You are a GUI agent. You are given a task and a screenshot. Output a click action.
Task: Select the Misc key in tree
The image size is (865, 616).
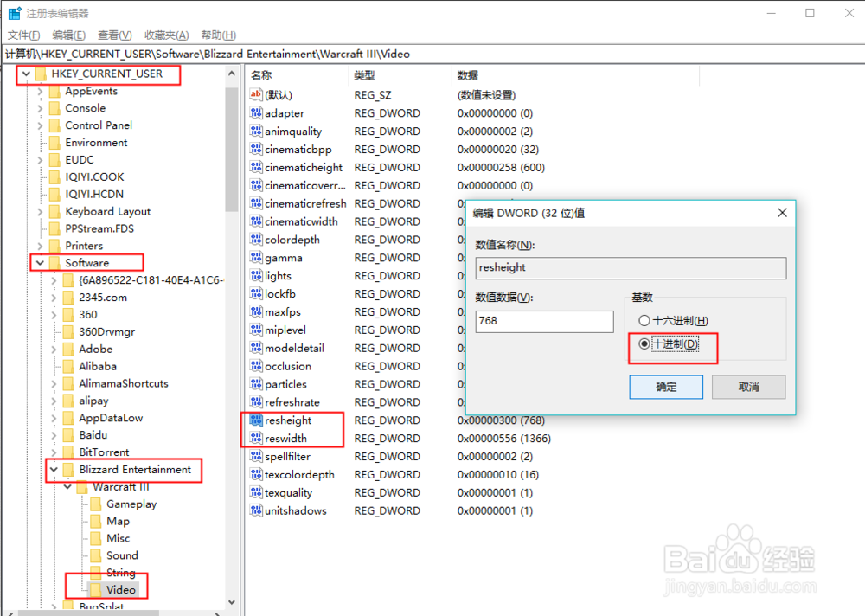118,538
